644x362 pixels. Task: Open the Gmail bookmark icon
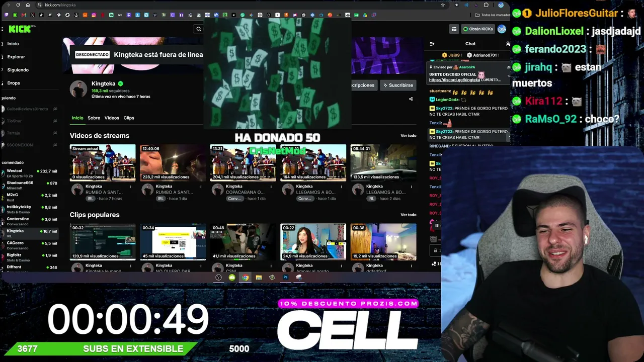pyautogui.click(x=24, y=15)
